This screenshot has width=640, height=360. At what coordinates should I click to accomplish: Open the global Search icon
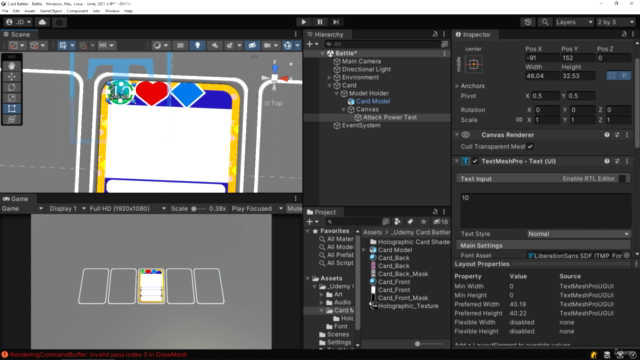pos(545,22)
